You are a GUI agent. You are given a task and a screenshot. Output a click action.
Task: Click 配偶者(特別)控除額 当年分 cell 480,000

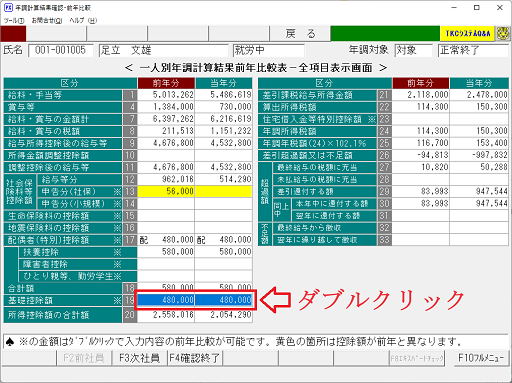[x=224, y=240]
